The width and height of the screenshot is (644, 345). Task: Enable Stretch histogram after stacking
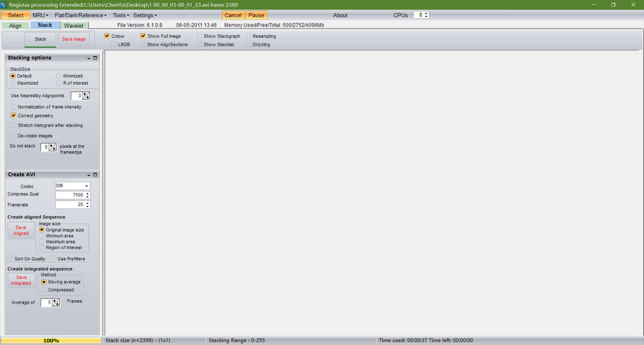(13, 125)
